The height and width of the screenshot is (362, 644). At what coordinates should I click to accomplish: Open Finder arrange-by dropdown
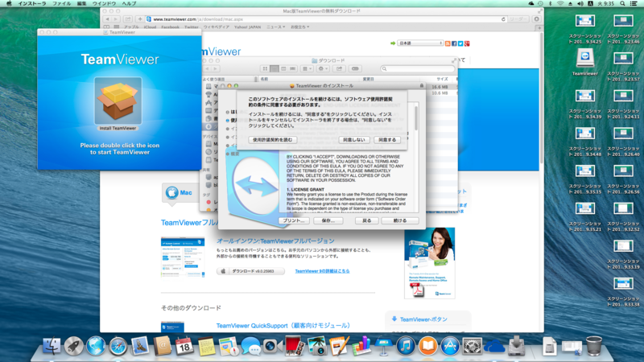(308, 68)
